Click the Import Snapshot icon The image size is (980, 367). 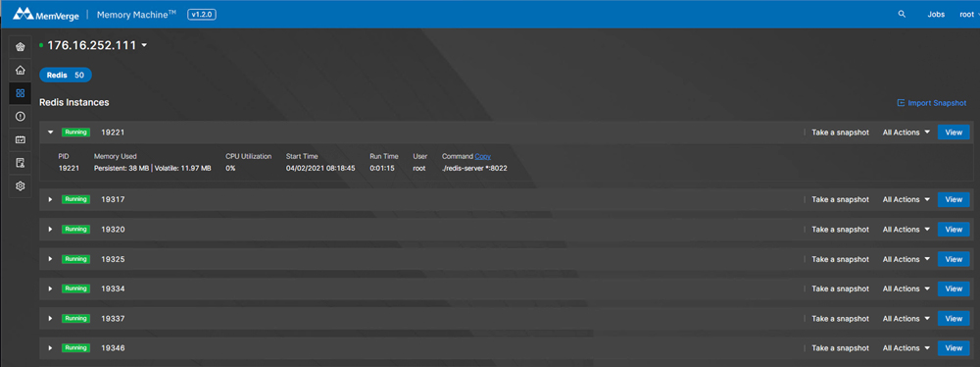click(x=901, y=103)
